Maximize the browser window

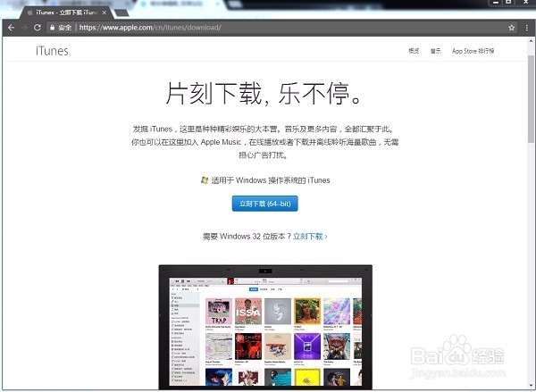coord(508,3)
